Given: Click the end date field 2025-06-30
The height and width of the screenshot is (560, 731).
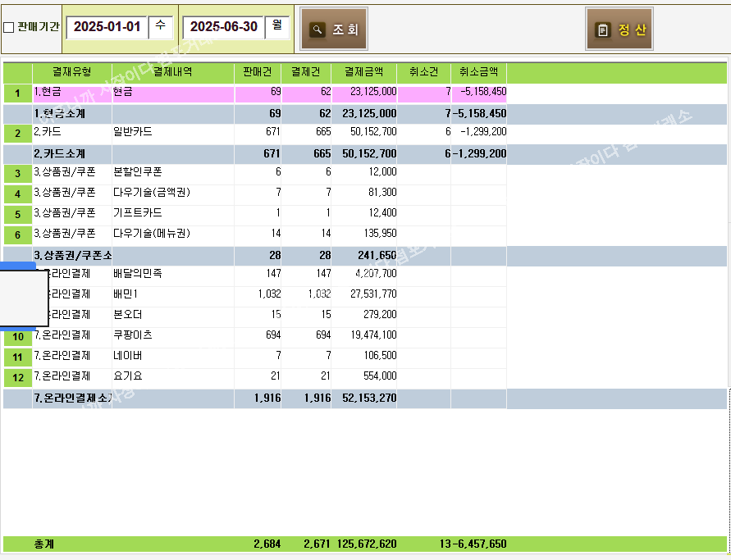Looking at the screenshot, I should [223, 27].
